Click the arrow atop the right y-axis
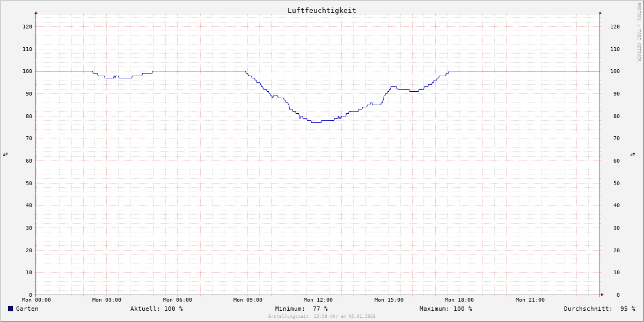 tap(600, 12)
